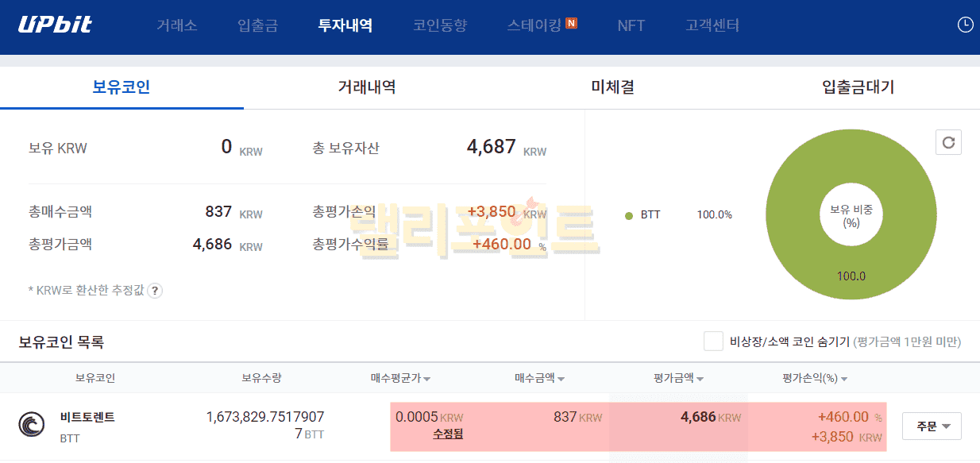Open the 입출금대기 tab
The width and height of the screenshot is (980, 463).
[x=858, y=87]
